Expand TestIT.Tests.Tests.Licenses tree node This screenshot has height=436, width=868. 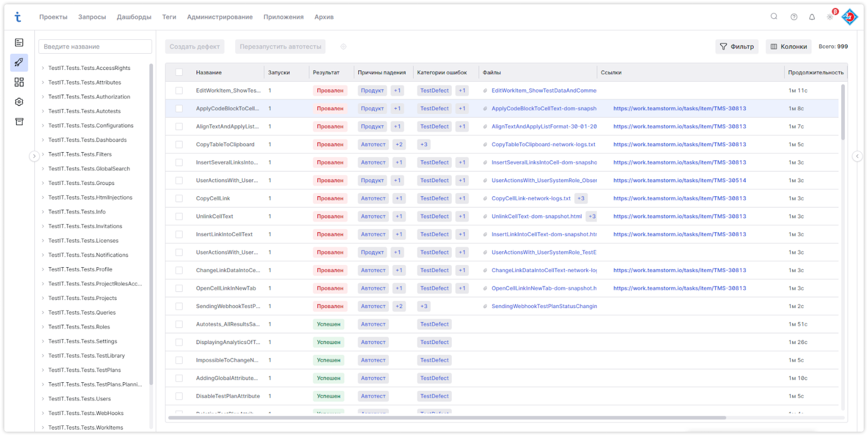coord(43,240)
